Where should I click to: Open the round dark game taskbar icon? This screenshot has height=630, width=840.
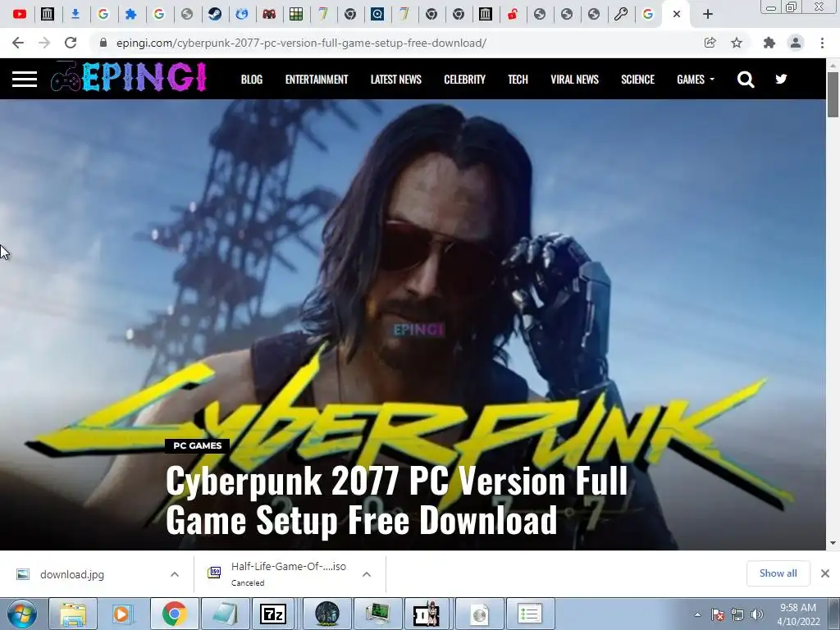tap(326, 614)
